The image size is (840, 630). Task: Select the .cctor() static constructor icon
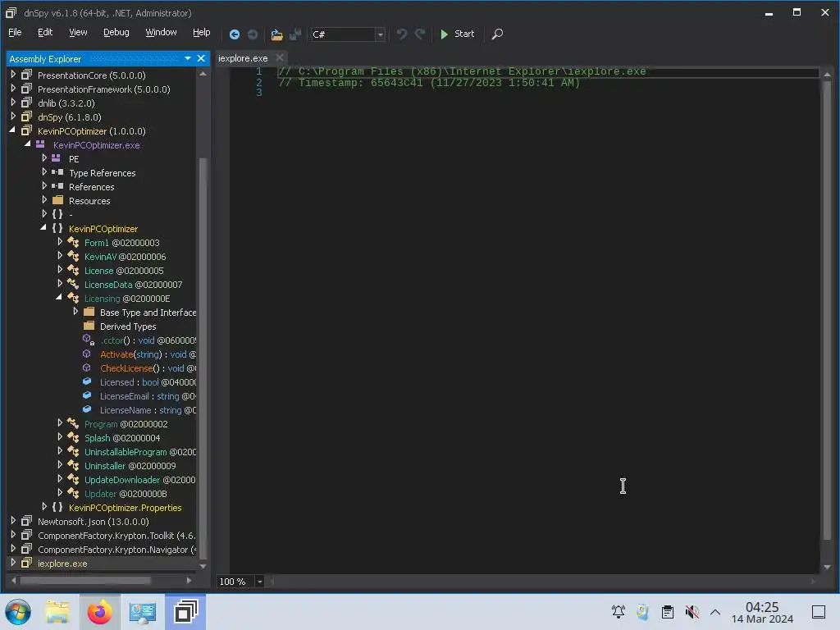click(x=89, y=340)
